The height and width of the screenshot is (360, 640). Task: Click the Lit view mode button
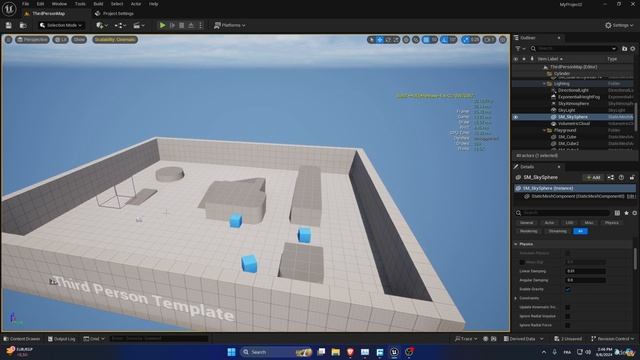(60, 40)
